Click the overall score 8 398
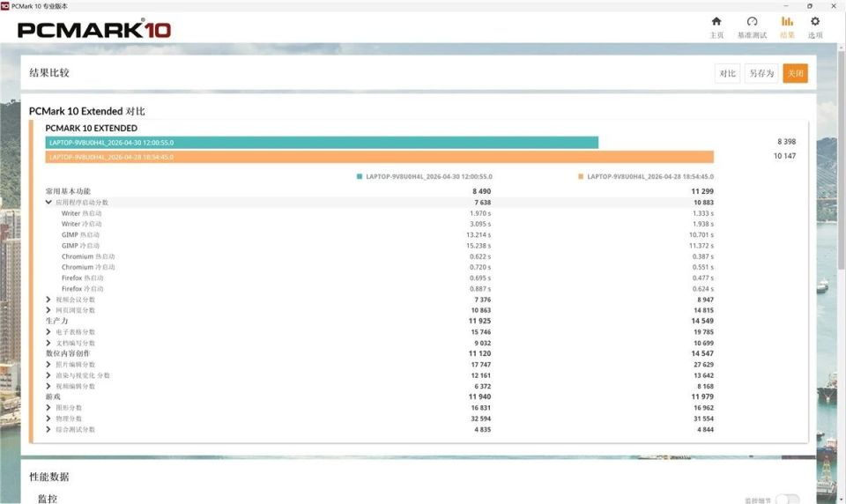Viewport: 846px width, 504px height. (786, 141)
